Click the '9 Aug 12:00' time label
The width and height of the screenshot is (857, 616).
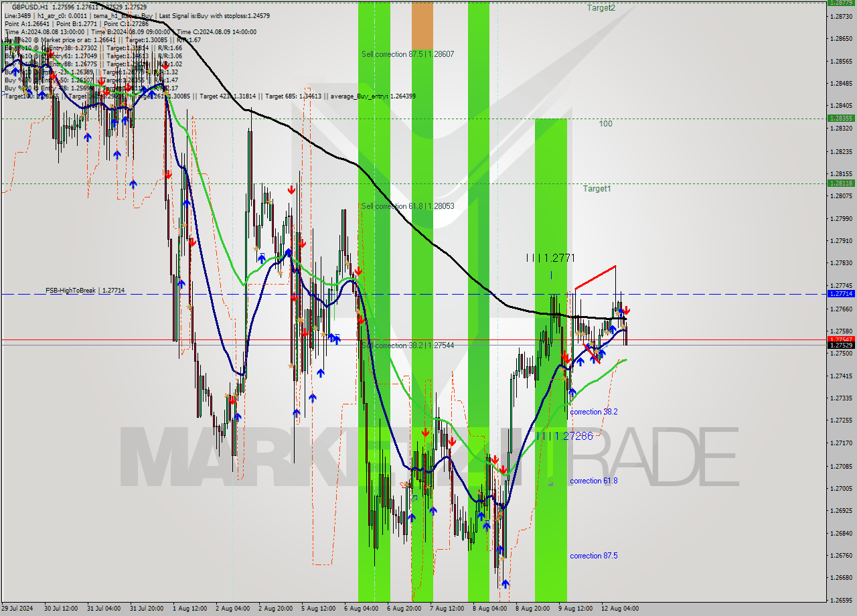[x=575, y=609]
